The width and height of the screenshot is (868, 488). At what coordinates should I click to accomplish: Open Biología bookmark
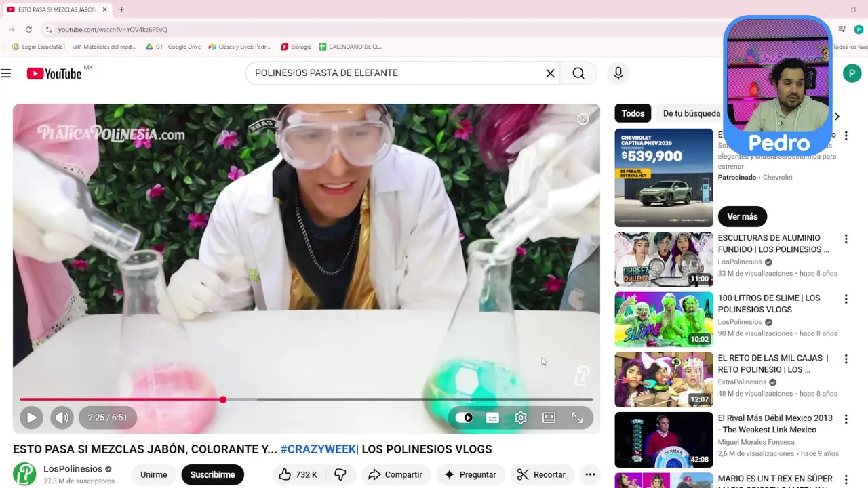click(296, 47)
